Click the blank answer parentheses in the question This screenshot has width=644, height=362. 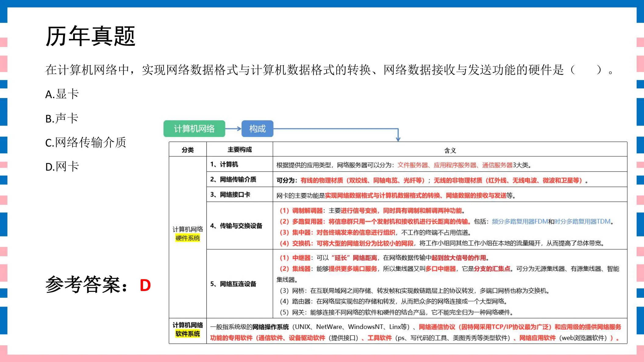click(586, 70)
